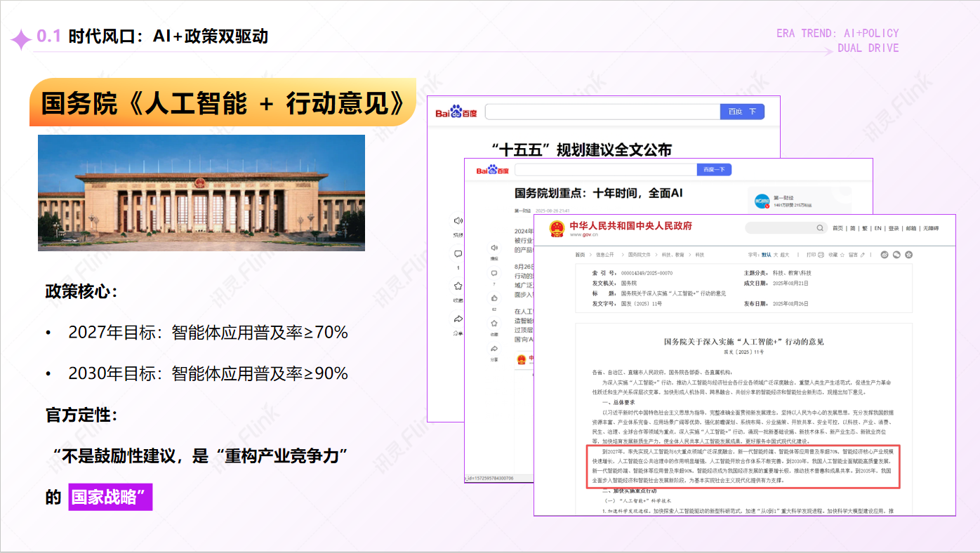Screen dimensions: 980x553
Task: Click the 信息公开 breadcrumb
Action: click(605, 255)
